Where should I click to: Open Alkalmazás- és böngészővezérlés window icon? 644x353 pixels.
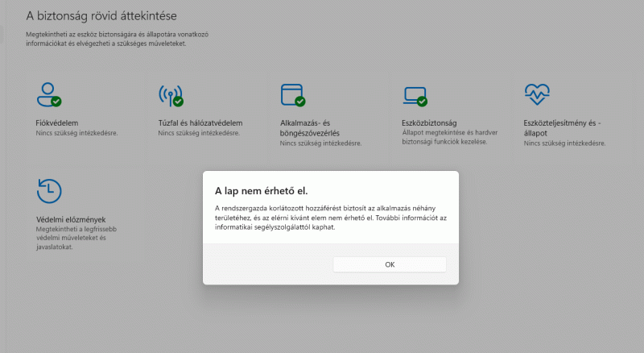pyautogui.click(x=293, y=95)
